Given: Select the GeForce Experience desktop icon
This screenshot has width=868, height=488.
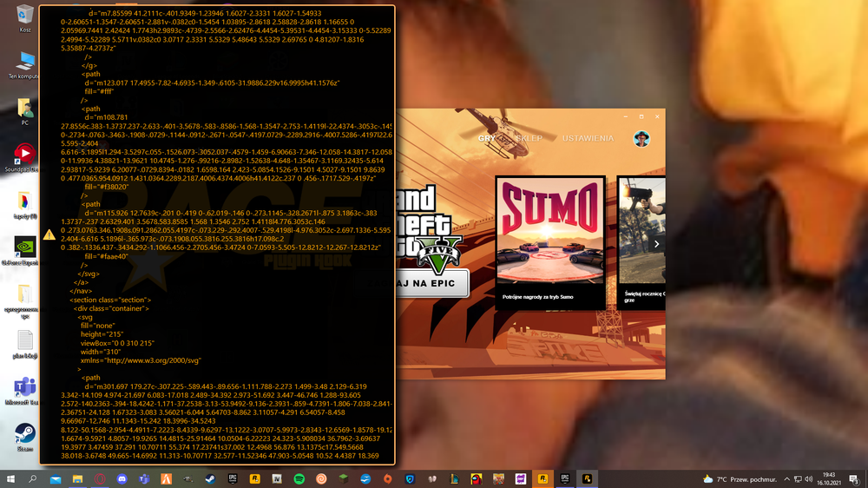Looking at the screenshot, I should click(x=24, y=251).
